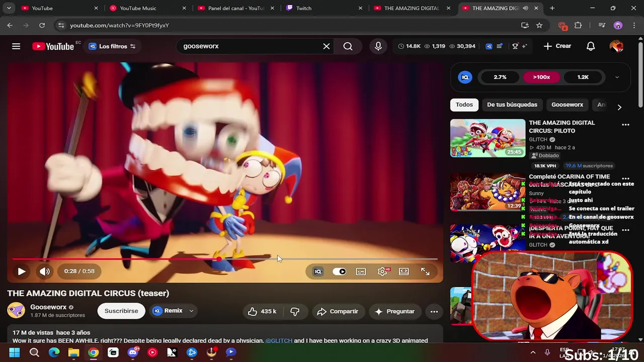
Task: Dislike the video
Action: tap(295, 311)
